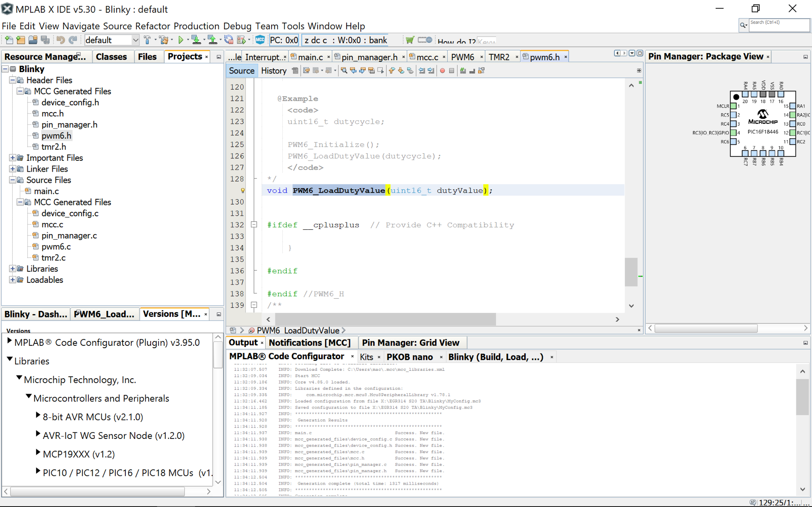Screen dimensions: 812x507
Task: Click the Shift Line Right icon
Action: click(x=431, y=70)
